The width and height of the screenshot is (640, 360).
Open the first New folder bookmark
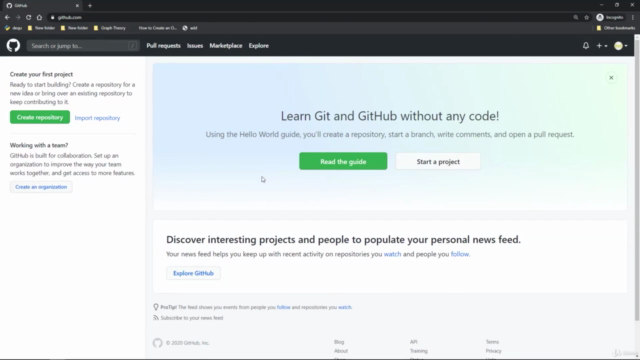41,28
